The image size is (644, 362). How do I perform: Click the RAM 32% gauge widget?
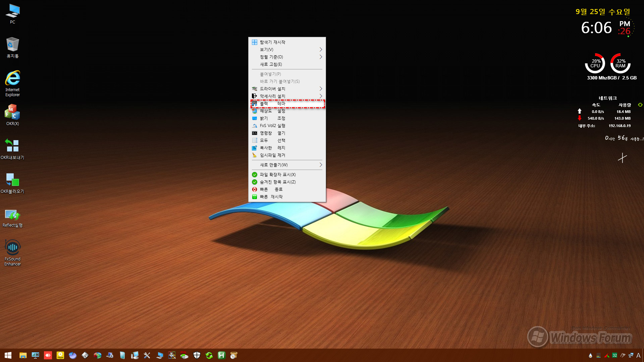point(621,63)
